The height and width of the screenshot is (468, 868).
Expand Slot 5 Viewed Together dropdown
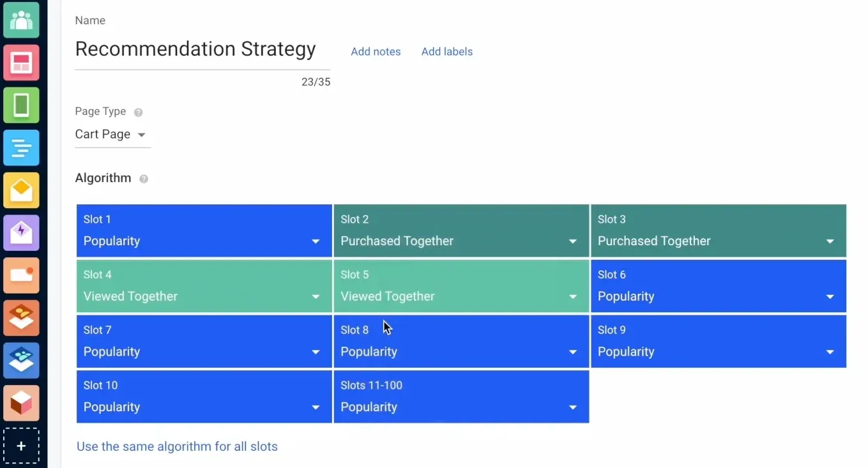click(461, 286)
